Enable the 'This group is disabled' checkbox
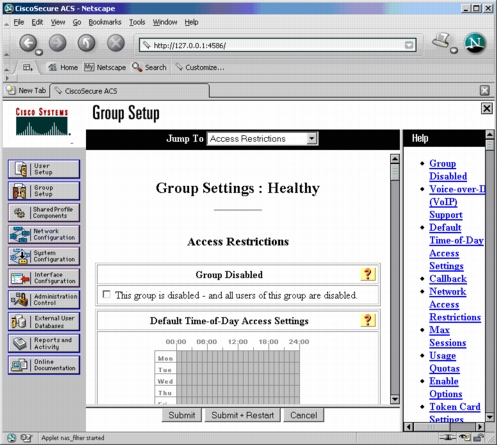This screenshot has width=499, height=447. (x=106, y=294)
